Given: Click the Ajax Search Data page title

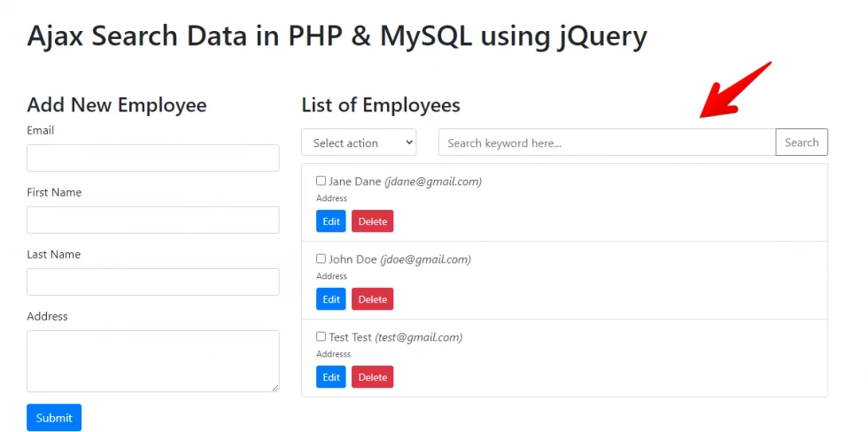Looking at the screenshot, I should 337,37.
